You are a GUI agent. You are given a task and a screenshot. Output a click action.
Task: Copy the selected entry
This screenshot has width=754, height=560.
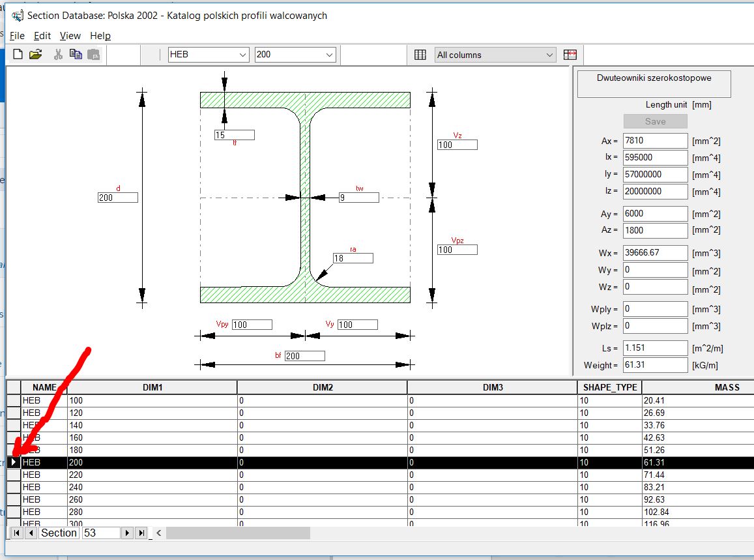76,54
